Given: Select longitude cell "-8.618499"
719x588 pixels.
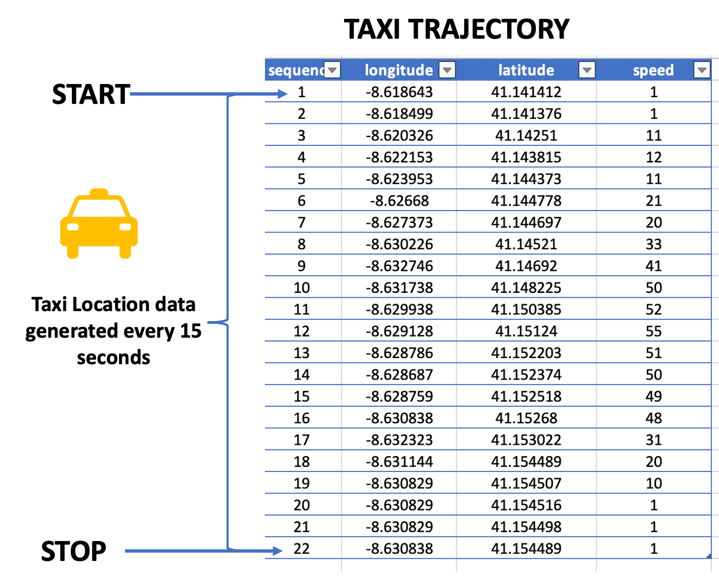Looking at the screenshot, I should [x=399, y=114].
